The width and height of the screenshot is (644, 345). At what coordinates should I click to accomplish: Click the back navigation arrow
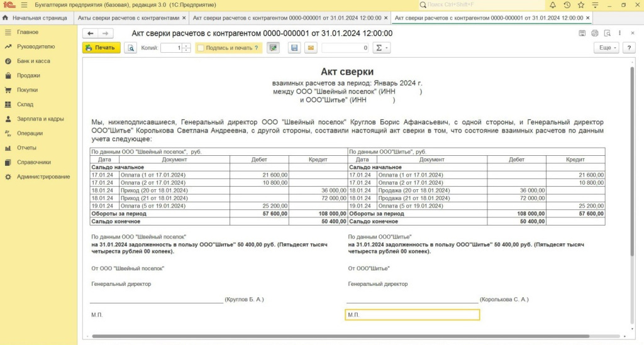[91, 33]
